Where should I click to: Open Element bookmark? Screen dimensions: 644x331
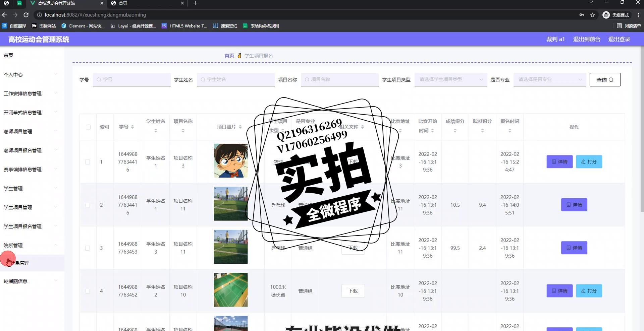pyautogui.click(x=83, y=26)
